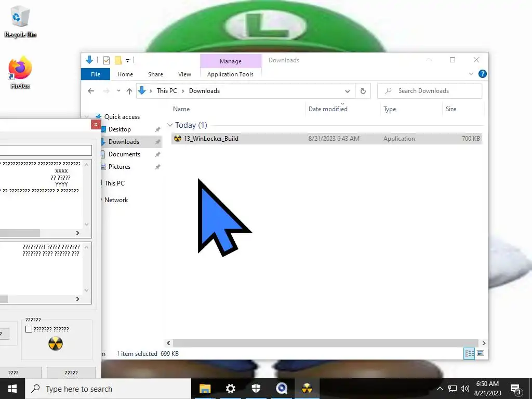Switch to Large icons view layout icon
This screenshot has height=399, width=532.
coord(481,353)
